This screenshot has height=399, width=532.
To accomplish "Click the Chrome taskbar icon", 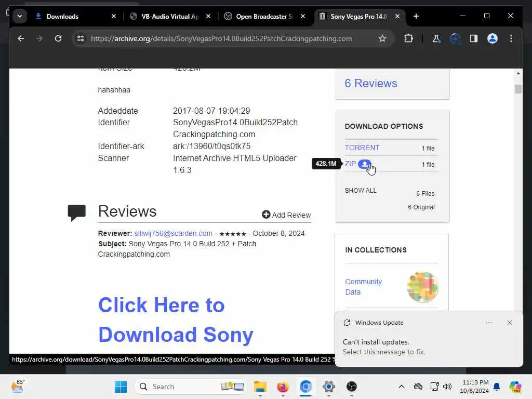I will tap(305, 387).
